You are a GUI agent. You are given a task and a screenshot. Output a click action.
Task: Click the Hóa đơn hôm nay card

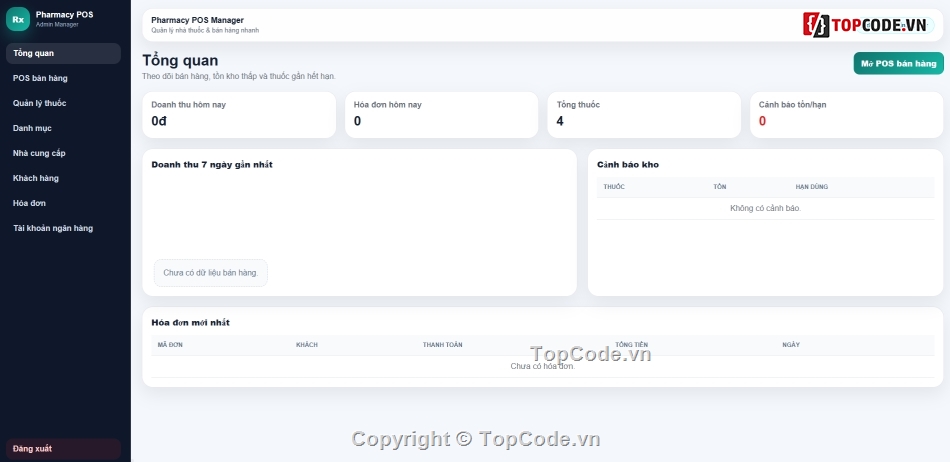[x=441, y=115]
